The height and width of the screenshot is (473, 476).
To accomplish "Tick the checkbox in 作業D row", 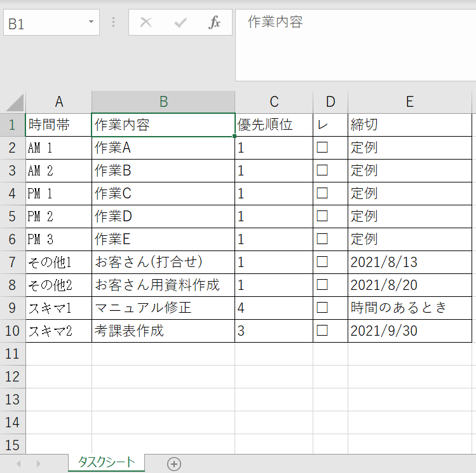I will [322, 216].
